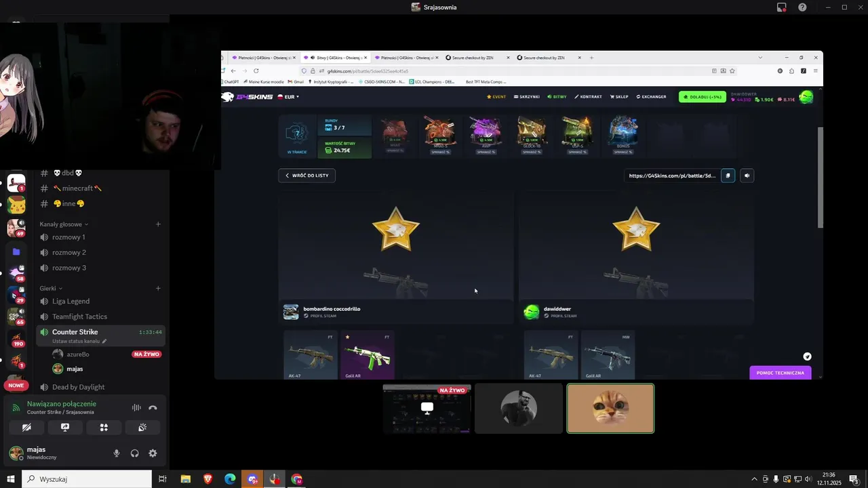This screenshot has width=868, height=488.
Task: Select the azureBo live stream thumbnail
Action: [427, 409]
